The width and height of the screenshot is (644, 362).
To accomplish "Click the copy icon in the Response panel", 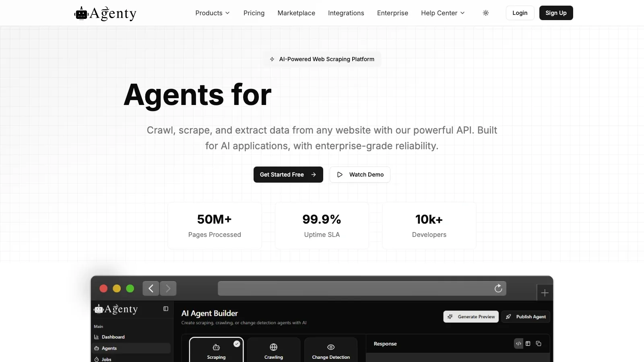I will click(539, 343).
